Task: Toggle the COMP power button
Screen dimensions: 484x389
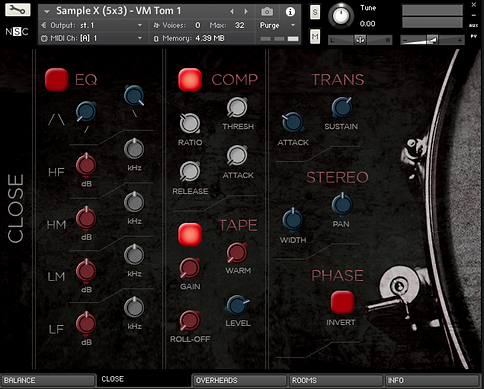Action: tap(190, 80)
